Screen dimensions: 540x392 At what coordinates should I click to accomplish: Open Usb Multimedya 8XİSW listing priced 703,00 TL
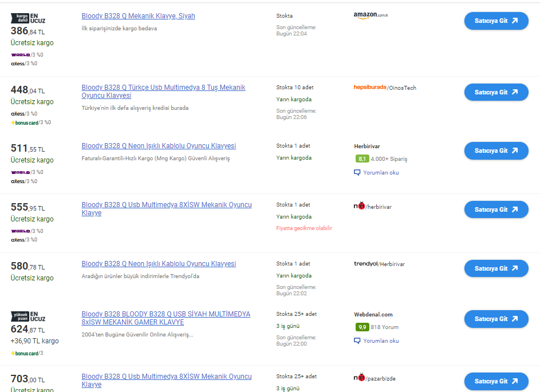tap(167, 381)
